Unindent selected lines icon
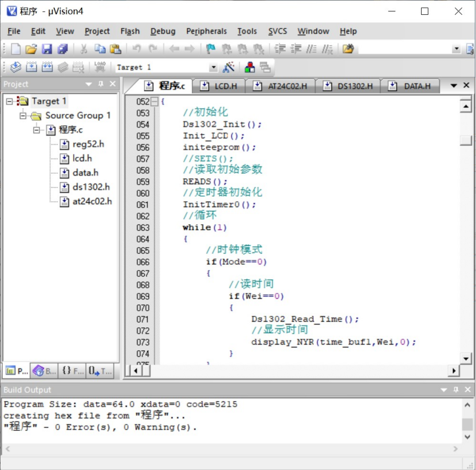Viewport: 476px width, 470px height. (296, 49)
